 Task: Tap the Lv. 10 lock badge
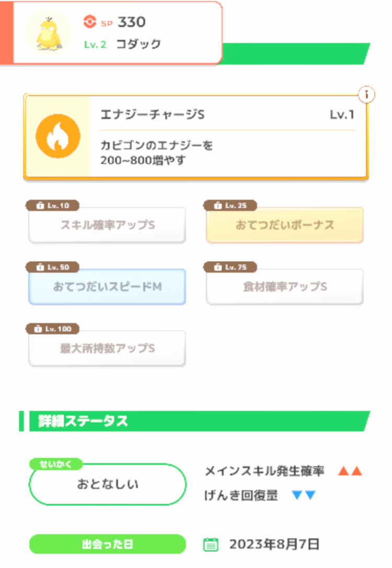point(52,206)
